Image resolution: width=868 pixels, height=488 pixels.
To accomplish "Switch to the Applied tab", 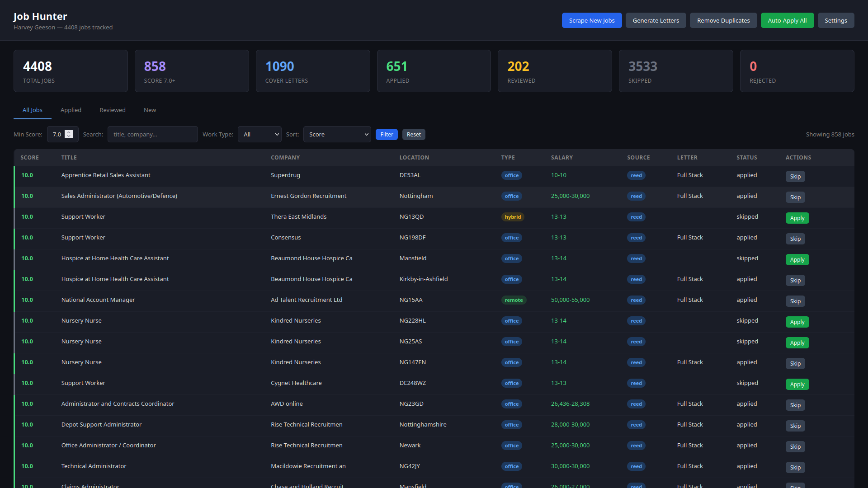I will (71, 110).
